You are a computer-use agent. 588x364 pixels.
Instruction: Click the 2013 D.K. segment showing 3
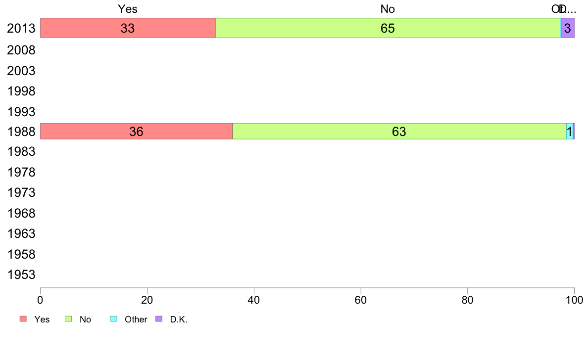(x=568, y=28)
